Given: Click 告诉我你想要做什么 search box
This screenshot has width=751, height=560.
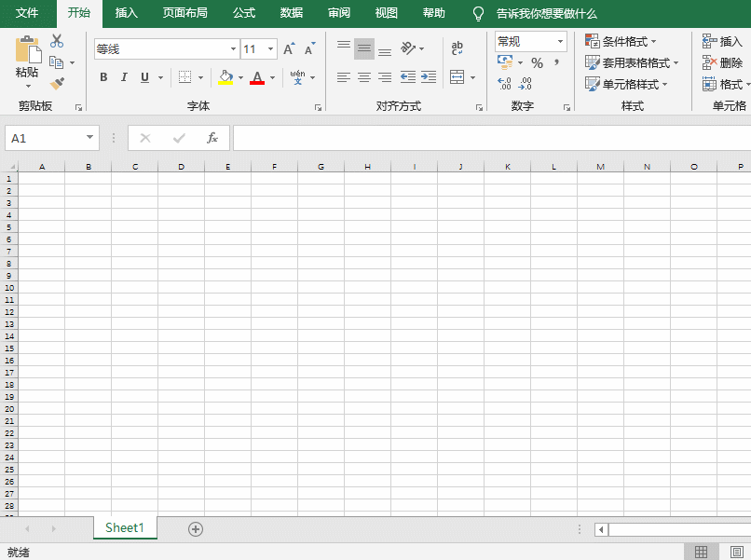Looking at the screenshot, I should (547, 13).
